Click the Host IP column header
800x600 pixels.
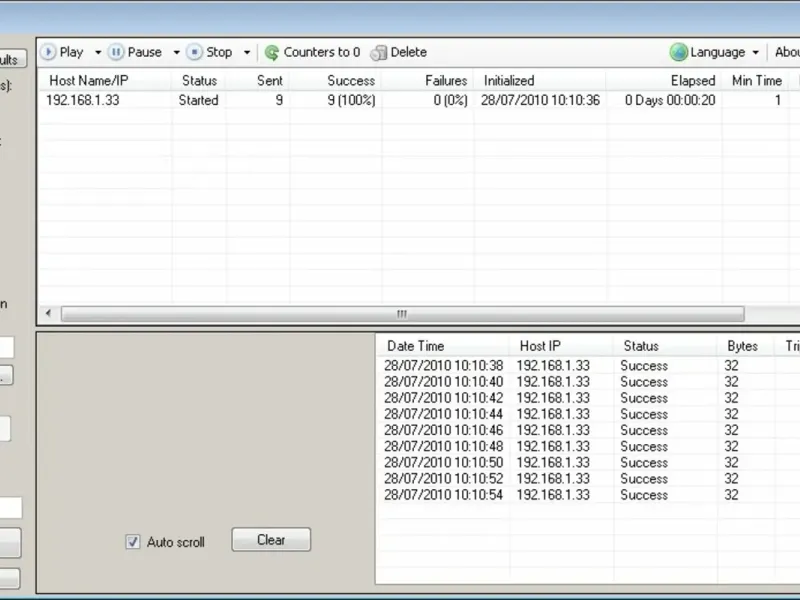[561, 346]
